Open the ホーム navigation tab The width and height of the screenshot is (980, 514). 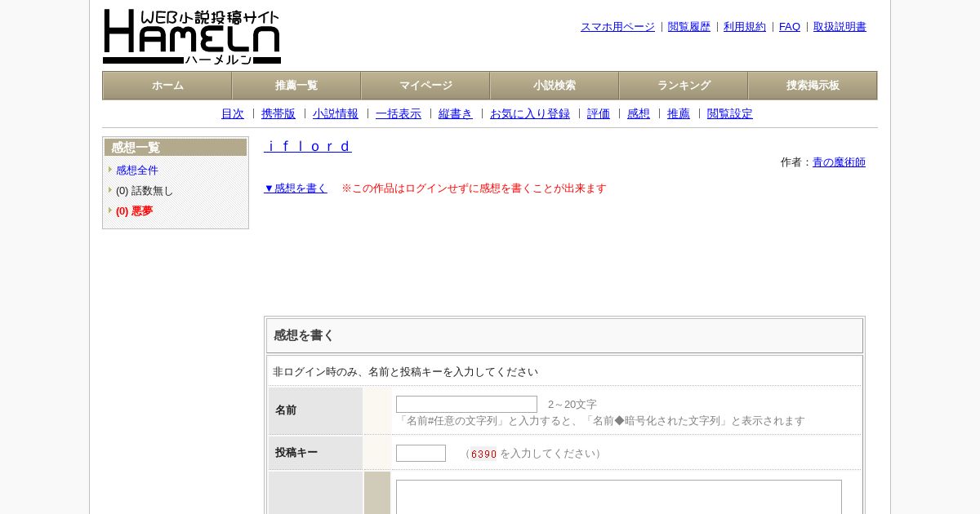(167, 86)
